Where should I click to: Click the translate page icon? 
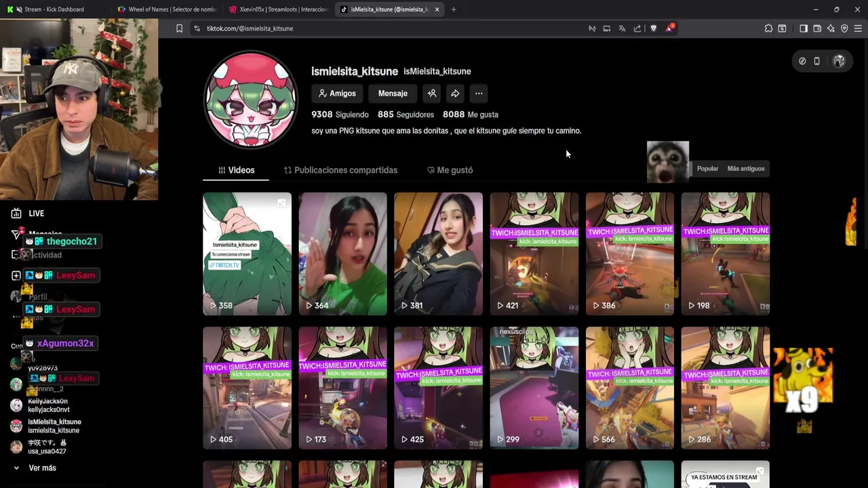click(622, 28)
